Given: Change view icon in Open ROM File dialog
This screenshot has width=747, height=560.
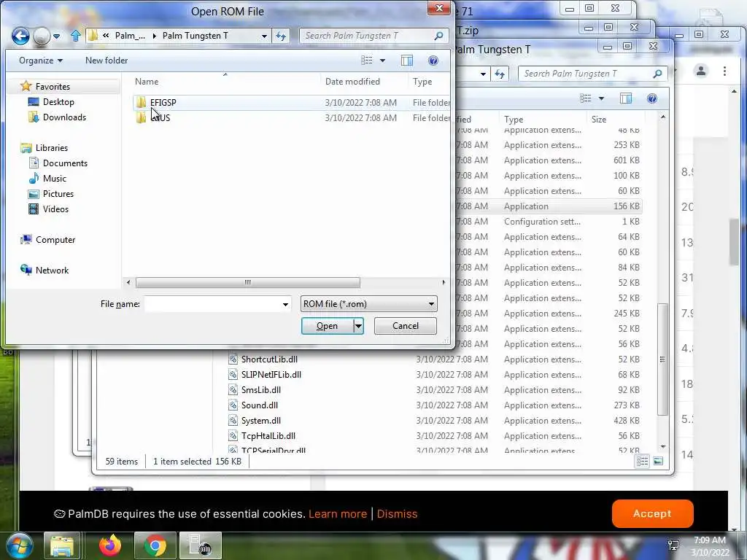Looking at the screenshot, I should coord(366,61).
